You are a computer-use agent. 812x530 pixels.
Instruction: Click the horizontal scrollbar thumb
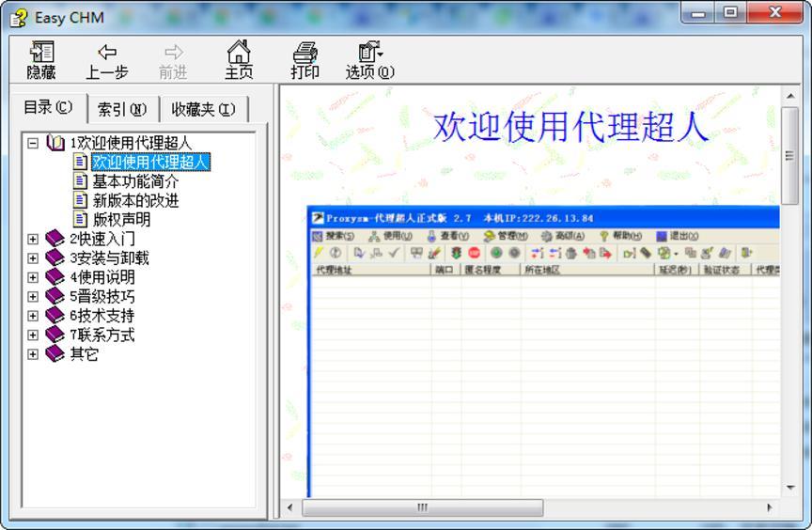click(423, 507)
